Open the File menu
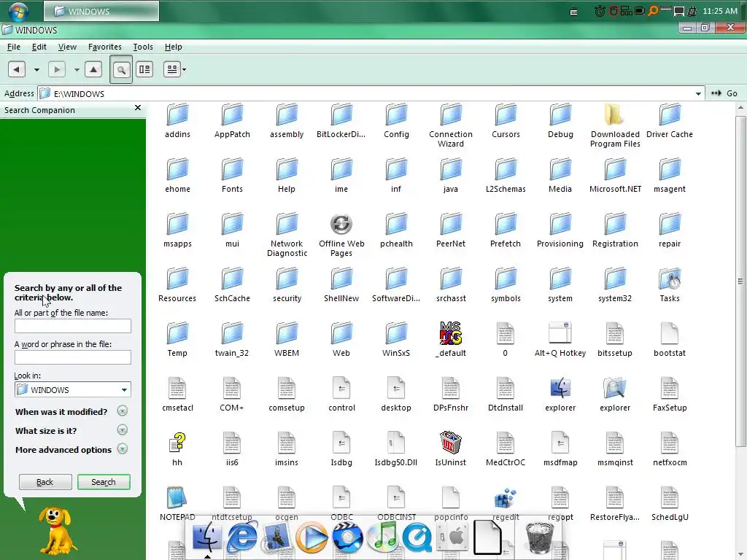The width and height of the screenshot is (747, 560). pyautogui.click(x=13, y=47)
